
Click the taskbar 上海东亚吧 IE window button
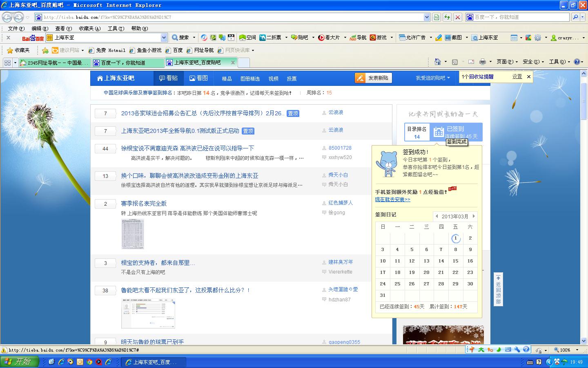(154, 362)
